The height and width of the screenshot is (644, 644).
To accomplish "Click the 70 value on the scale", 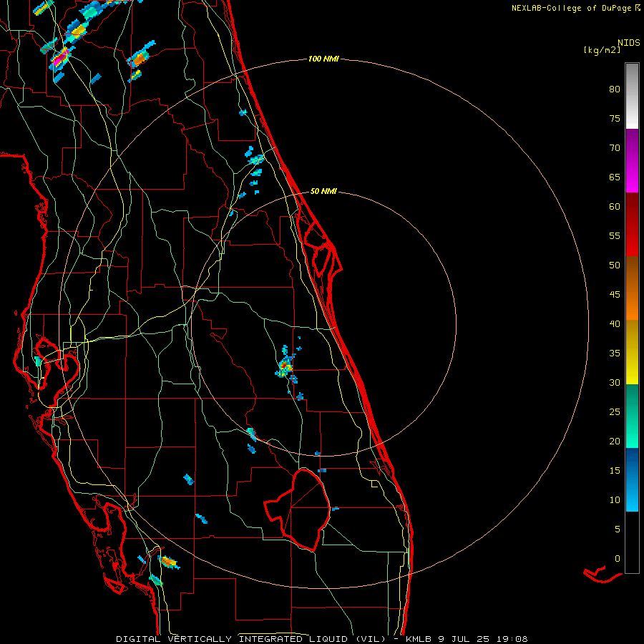I will (x=615, y=148).
